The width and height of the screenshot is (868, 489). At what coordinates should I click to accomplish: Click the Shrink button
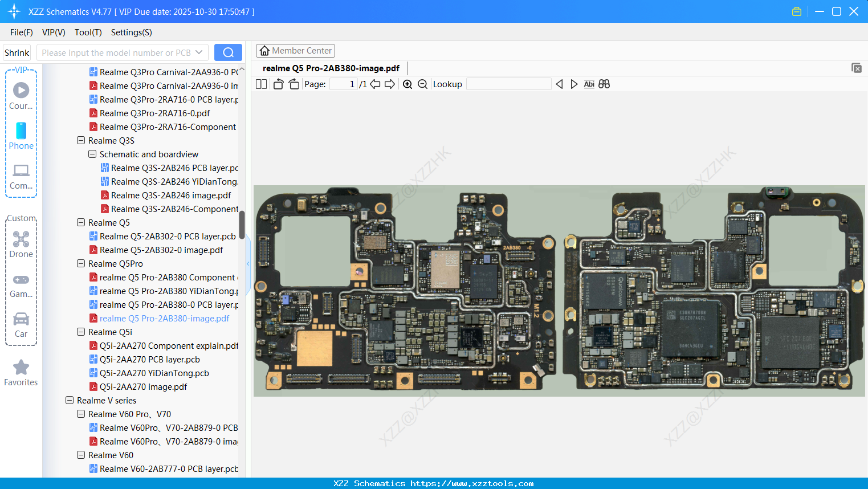(x=17, y=52)
